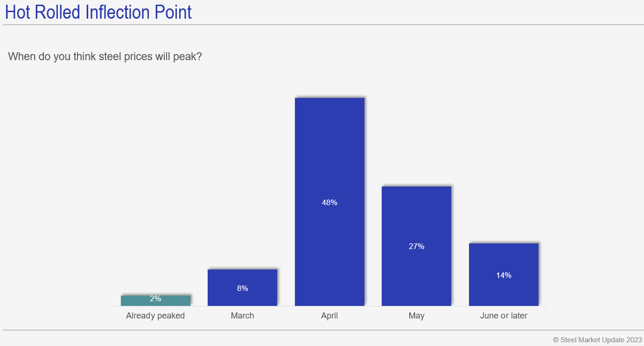Viewport: 644px width, 346px height.
Task: Click the 'Already peaked' axis label
Action: (155, 316)
